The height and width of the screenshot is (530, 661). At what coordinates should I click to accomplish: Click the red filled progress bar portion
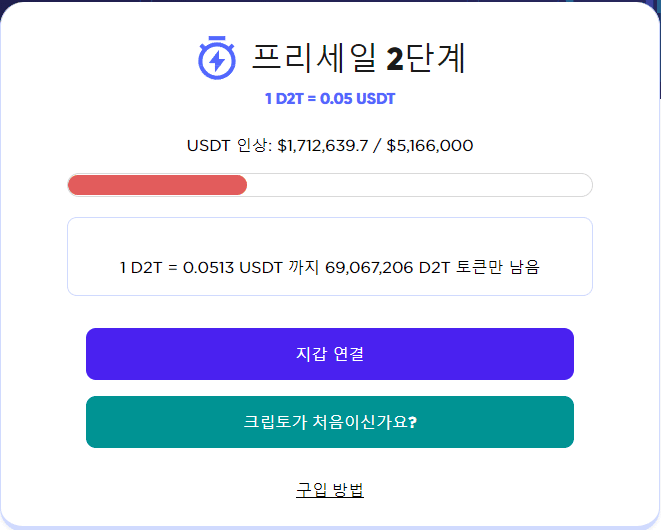pos(157,185)
